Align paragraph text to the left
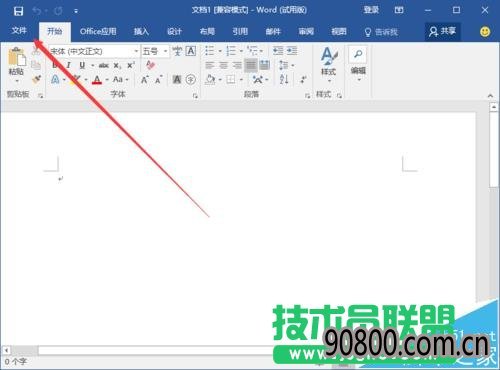The height and width of the screenshot is (370, 500). tap(210, 65)
